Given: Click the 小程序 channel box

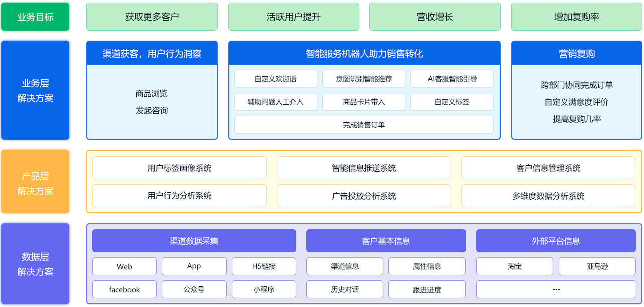Looking at the screenshot, I should click(x=264, y=289).
